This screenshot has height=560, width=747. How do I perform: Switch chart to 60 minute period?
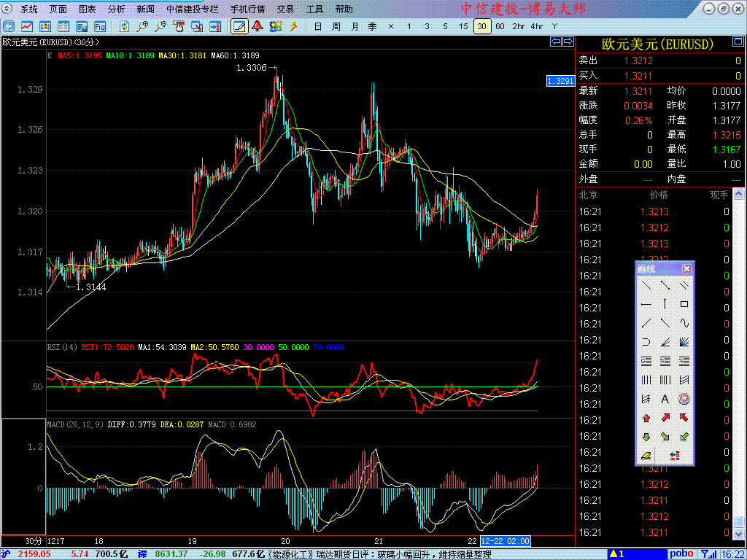pos(500,26)
